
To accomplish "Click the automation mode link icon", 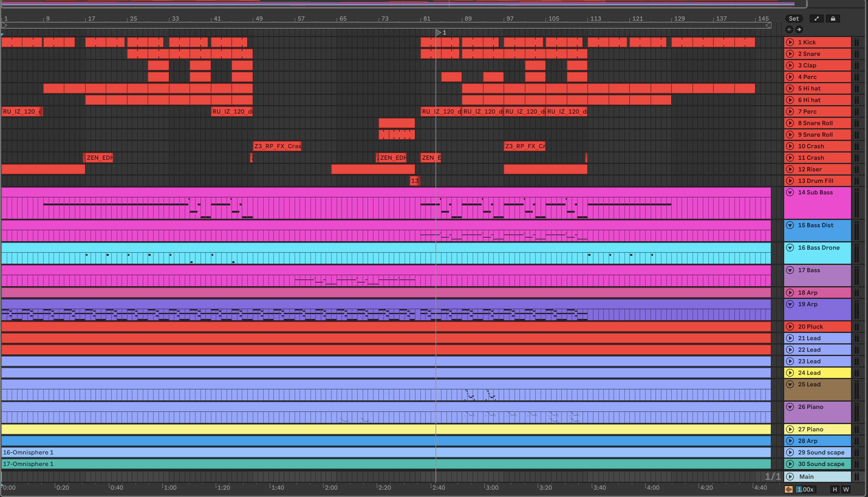I will [816, 19].
